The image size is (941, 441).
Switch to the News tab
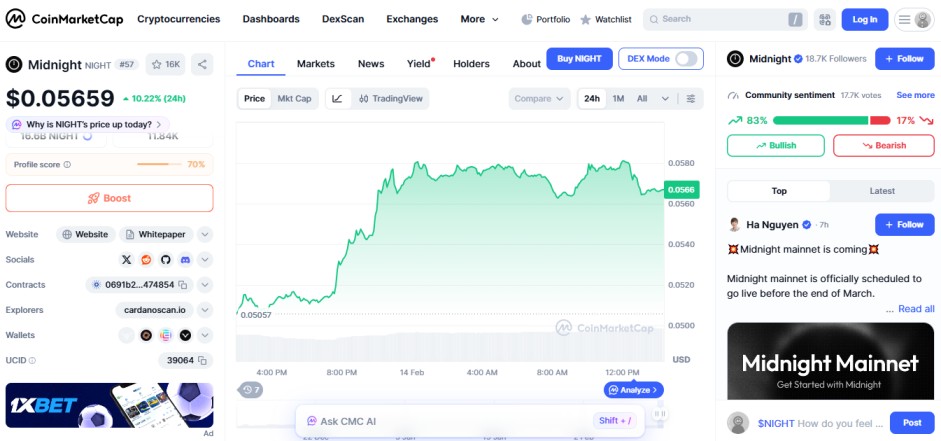pos(371,64)
